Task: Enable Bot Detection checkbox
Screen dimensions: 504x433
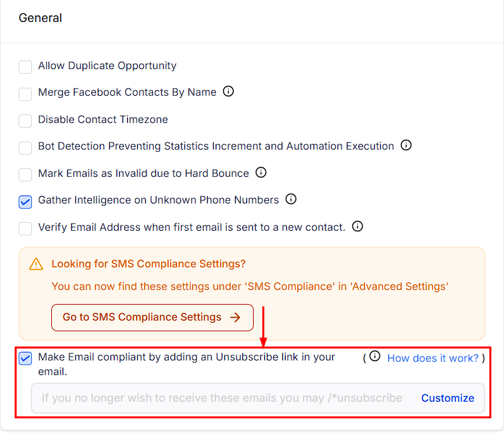Action: 25,148
